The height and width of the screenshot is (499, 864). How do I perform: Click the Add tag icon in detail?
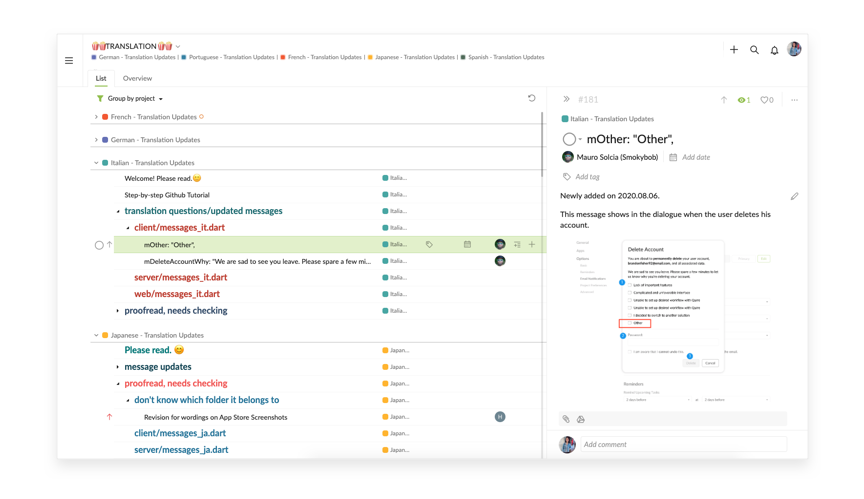pos(566,176)
